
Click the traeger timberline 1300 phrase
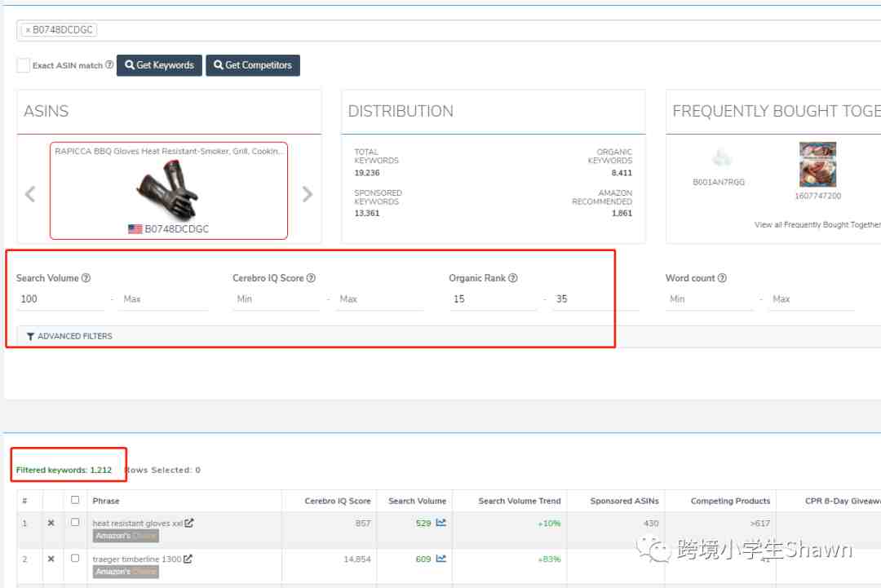pyautogui.click(x=137, y=559)
